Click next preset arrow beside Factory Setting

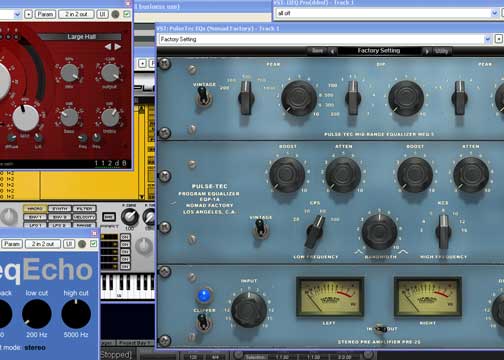point(426,51)
